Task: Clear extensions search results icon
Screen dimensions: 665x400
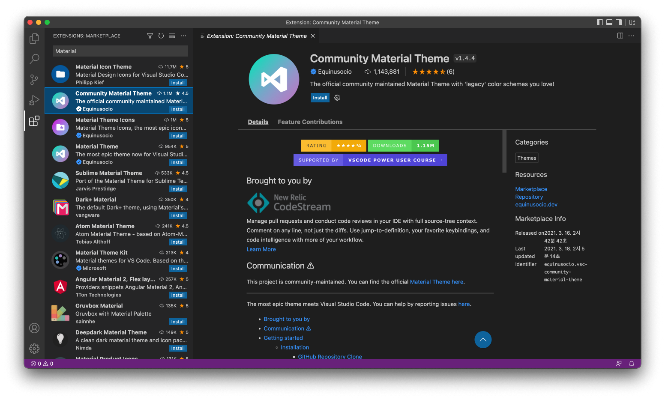Action: 172,36
